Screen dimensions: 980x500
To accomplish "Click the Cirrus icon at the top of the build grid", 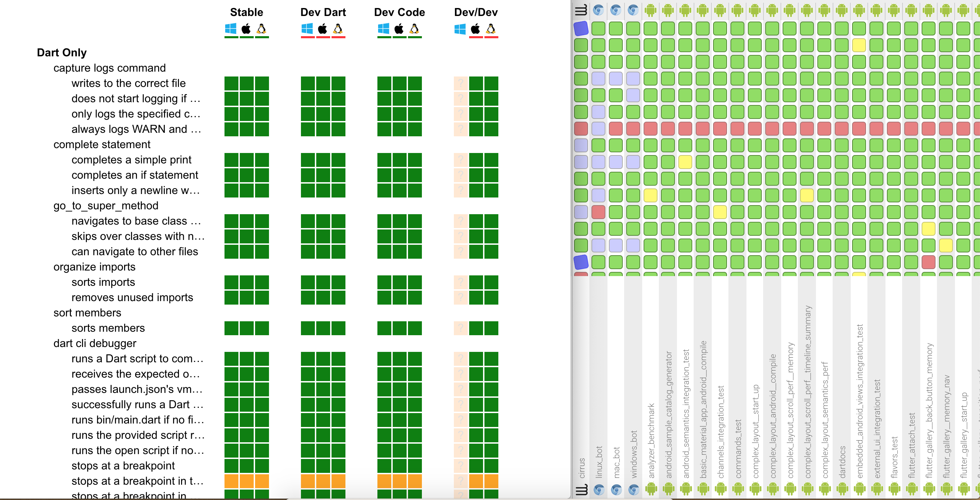I will [x=581, y=10].
